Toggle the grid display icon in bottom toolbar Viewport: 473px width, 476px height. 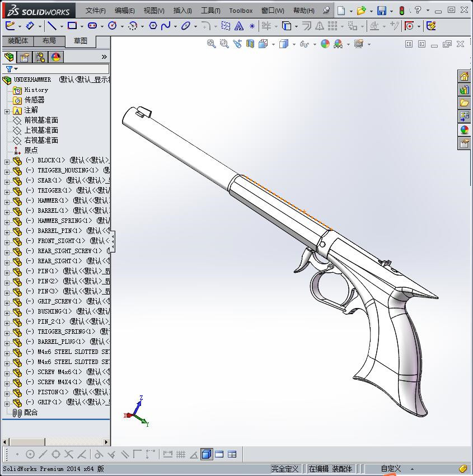point(181,455)
